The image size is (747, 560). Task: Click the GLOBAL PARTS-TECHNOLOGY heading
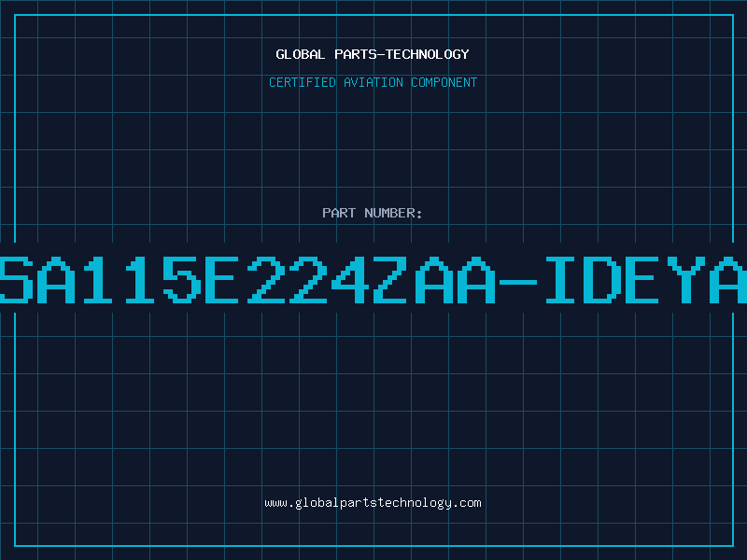coord(373,54)
